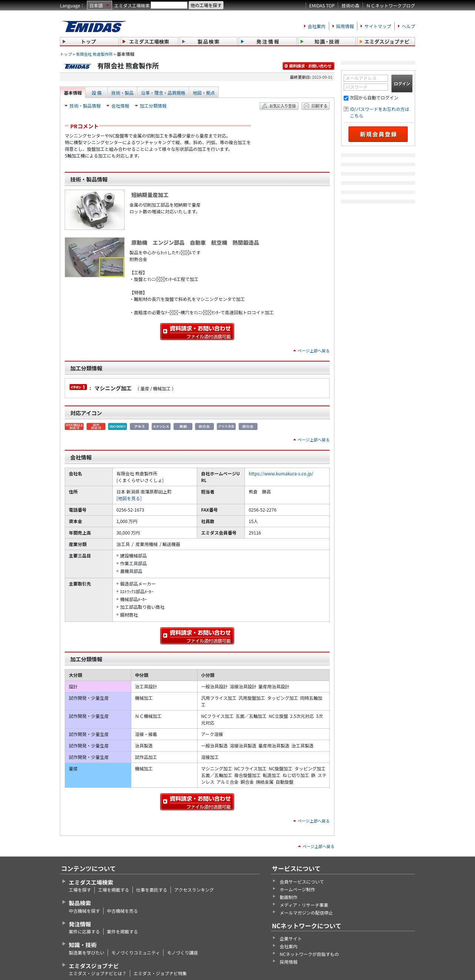Open footer link メールマガジンの配信停止
Image resolution: width=475 pixels, height=980 pixels.
coord(306,913)
